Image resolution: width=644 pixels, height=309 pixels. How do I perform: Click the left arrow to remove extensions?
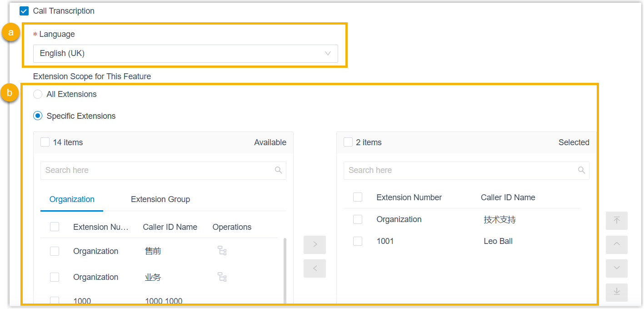315,268
